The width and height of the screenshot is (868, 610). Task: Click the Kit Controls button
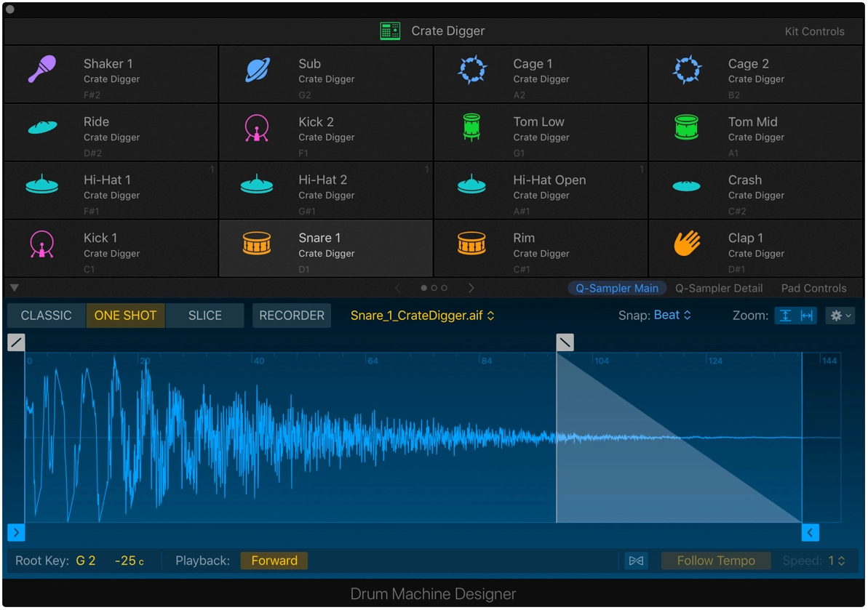point(814,31)
